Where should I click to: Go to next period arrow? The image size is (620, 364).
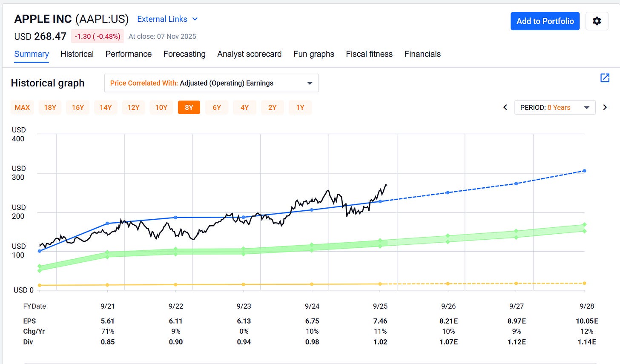[605, 107]
